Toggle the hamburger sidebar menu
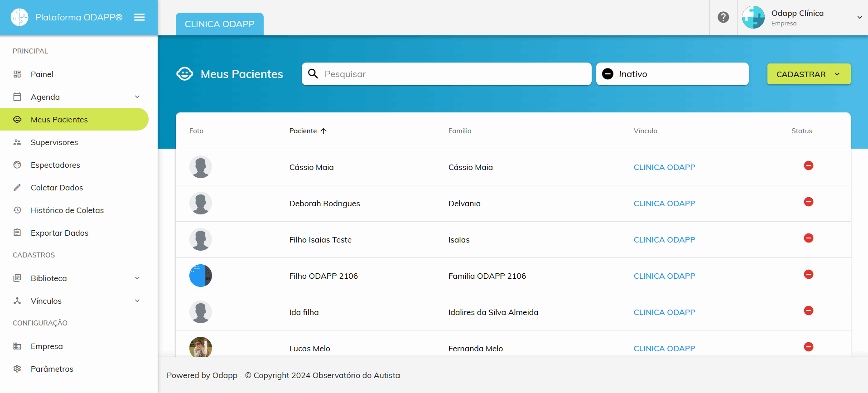The width and height of the screenshot is (868, 393). click(x=140, y=17)
